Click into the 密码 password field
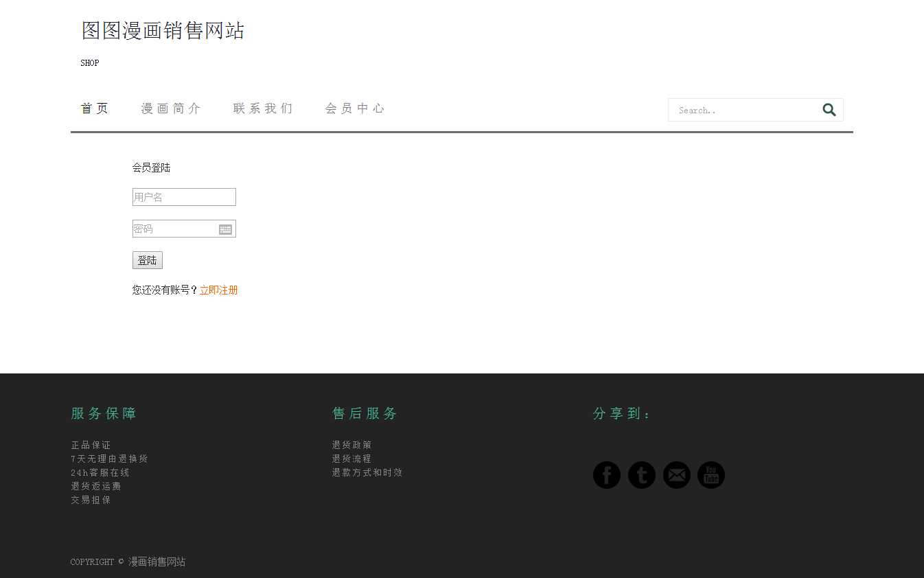Image resolution: width=924 pixels, height=578 pixels. tap(175, 229)
